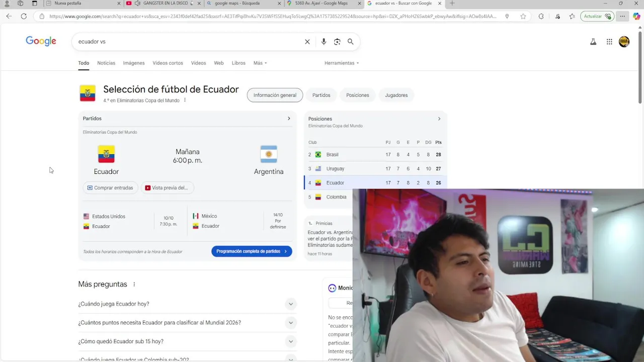The width and height of the screenshot is (644, 362).
Task: Open the Google apps grid
Action: point(609,42)
